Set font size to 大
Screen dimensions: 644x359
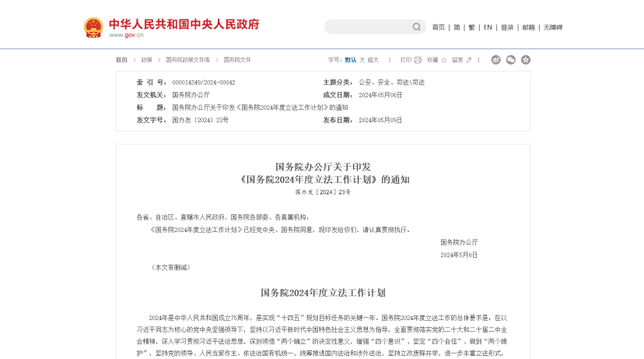(x=362, y=60)
